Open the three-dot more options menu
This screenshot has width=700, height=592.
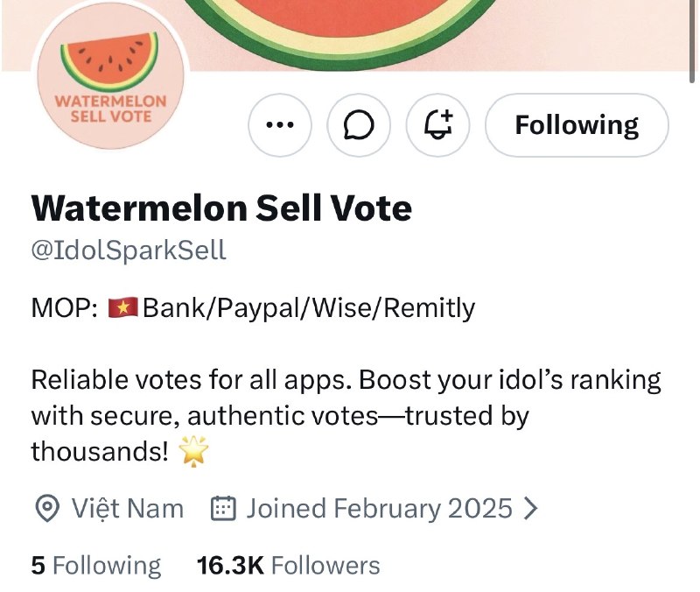(x=280, y=125)
